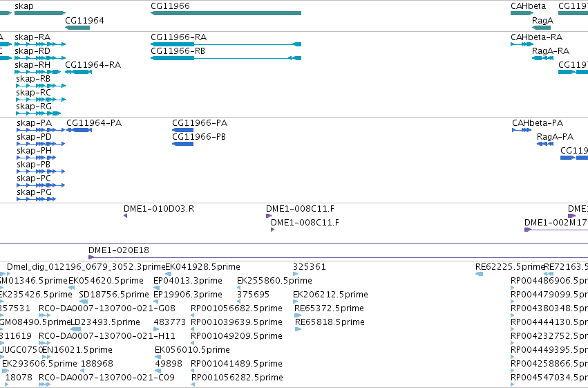Screen dimensions: 588x388
Task: Select the skap-RB transcript
Action: (x=41, y=86)
